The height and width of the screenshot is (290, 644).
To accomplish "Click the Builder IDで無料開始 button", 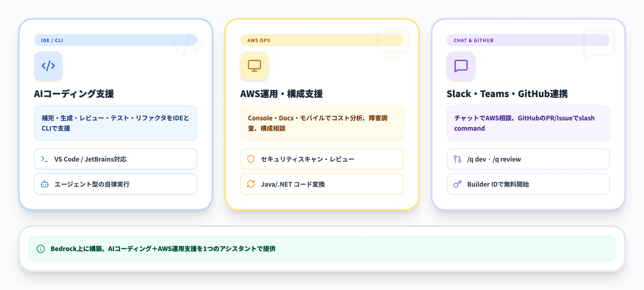I will (528, 184).
